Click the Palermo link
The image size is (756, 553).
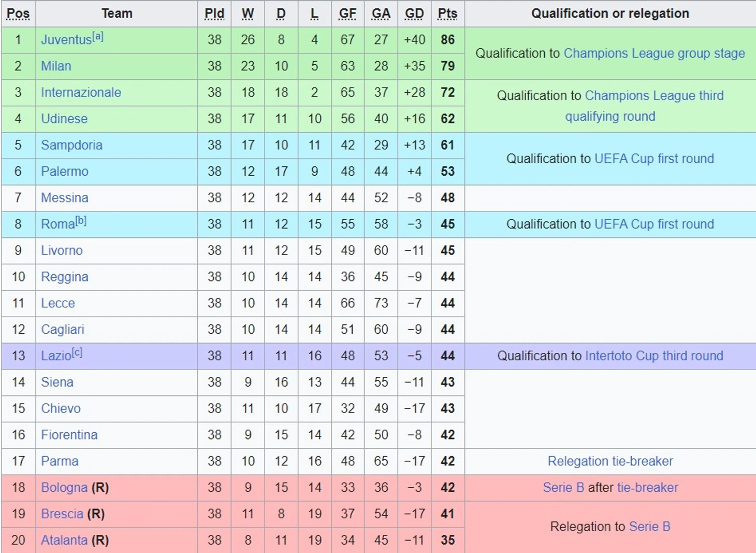tap(65, 172)
